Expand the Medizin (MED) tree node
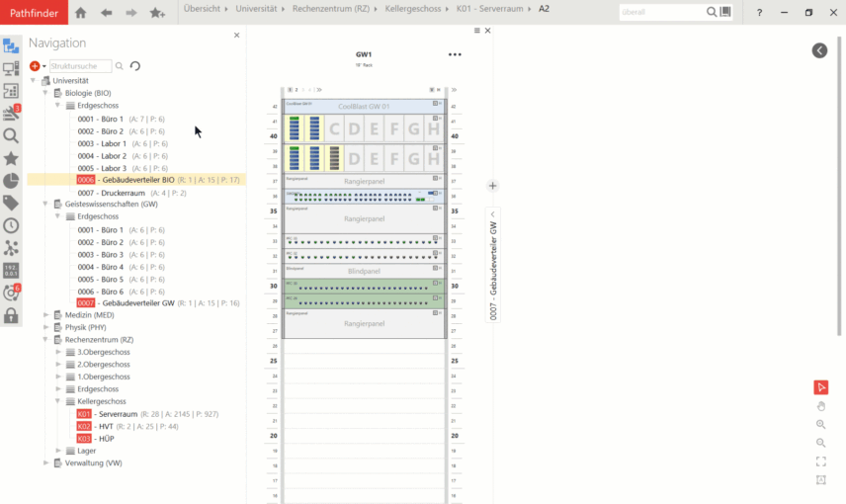The image size is (846, 504). [45, 315]
